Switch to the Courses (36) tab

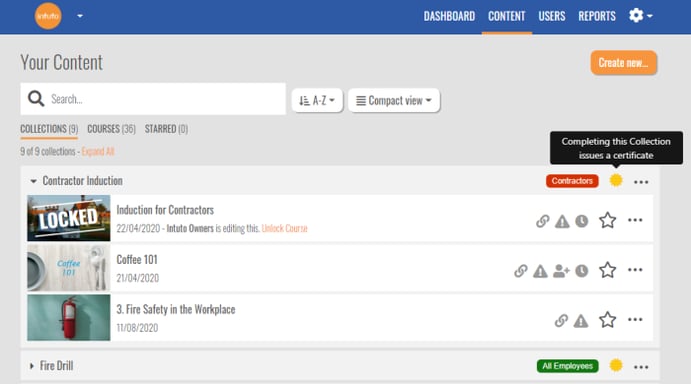coord(111,129)
